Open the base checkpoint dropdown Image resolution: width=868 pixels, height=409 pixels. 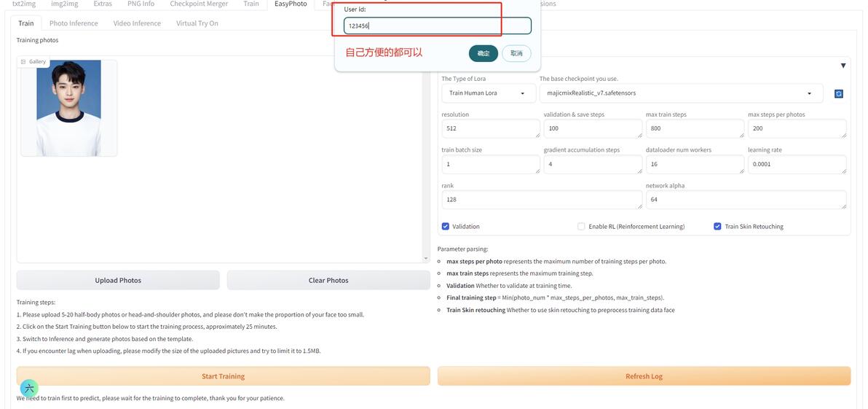pyautogui.click(x=682, y=93)
